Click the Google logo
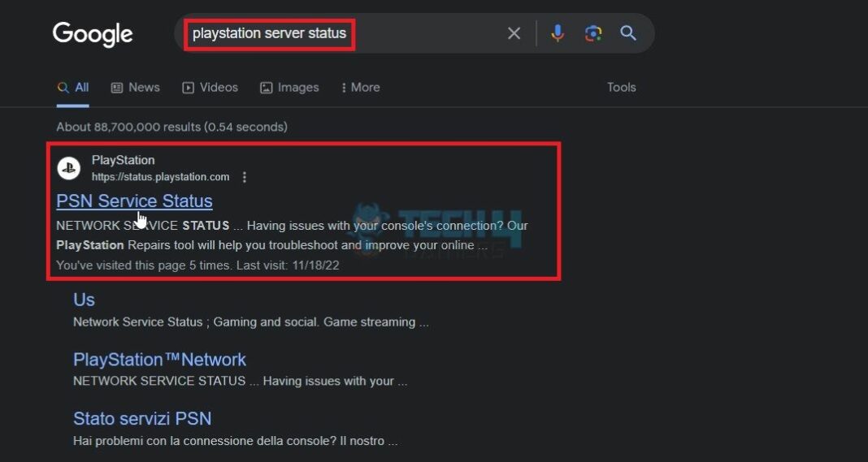Viewport: 868px width, 462px height. [93, 34]
